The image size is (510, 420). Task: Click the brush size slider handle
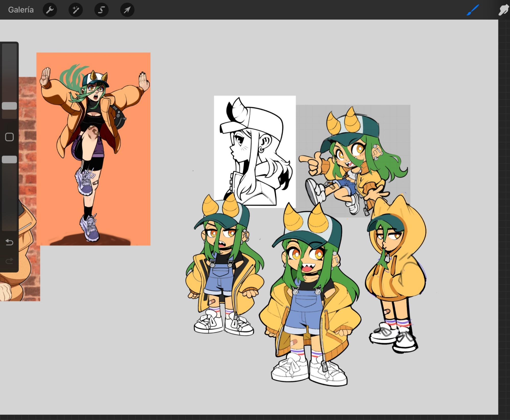tap(9, 106)
